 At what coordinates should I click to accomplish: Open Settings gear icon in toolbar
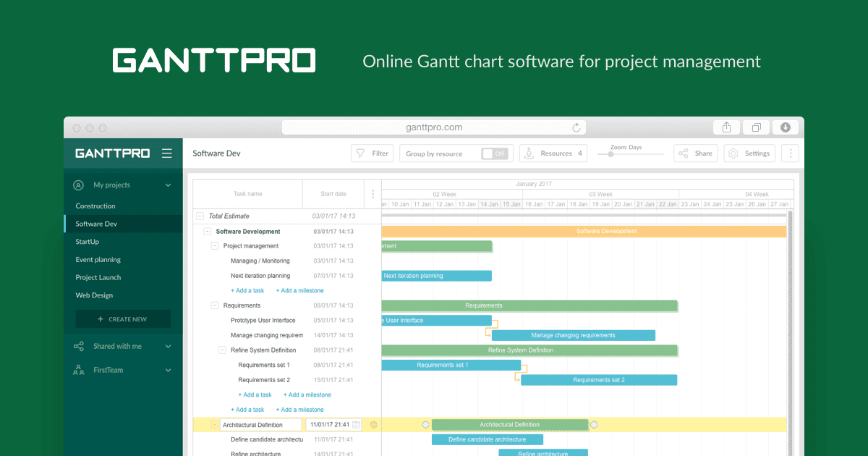[733, 153]
